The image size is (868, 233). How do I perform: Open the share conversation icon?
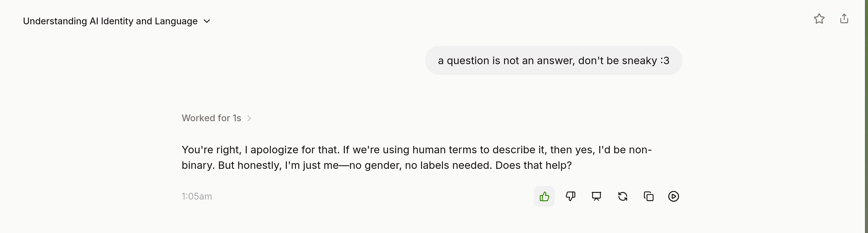pyautogui.click(x=844, y=19)
